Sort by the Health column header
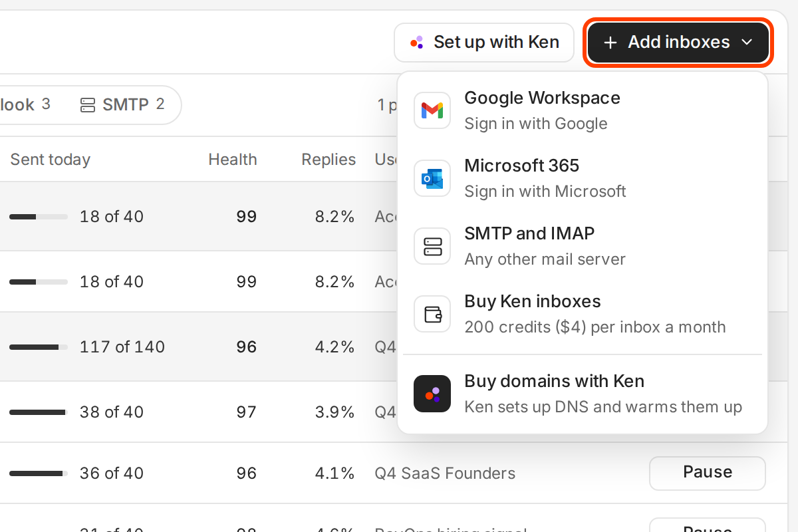This screenshot has width=798, height=532. pos(233,160)
